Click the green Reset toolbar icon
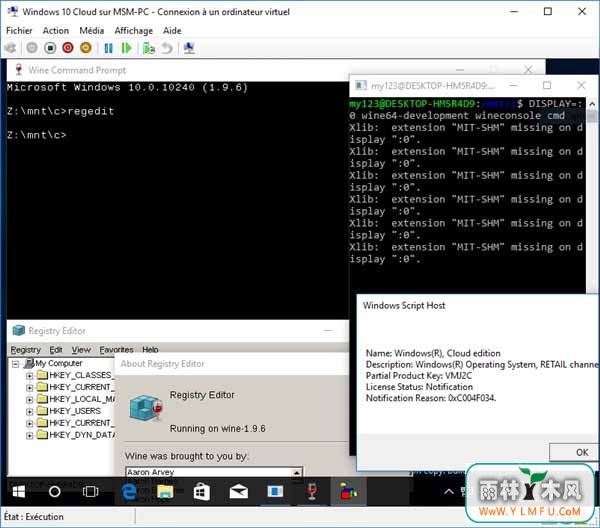 point(126,48)
